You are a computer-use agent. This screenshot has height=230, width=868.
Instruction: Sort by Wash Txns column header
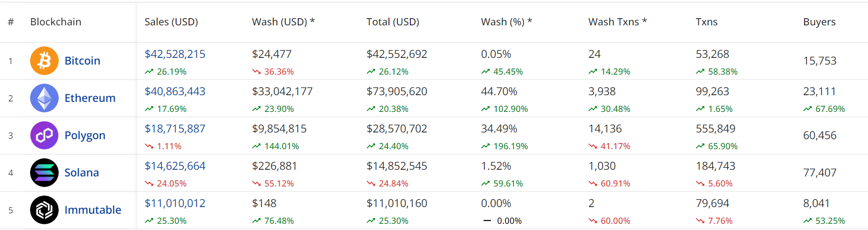click(x=617, y=22)
